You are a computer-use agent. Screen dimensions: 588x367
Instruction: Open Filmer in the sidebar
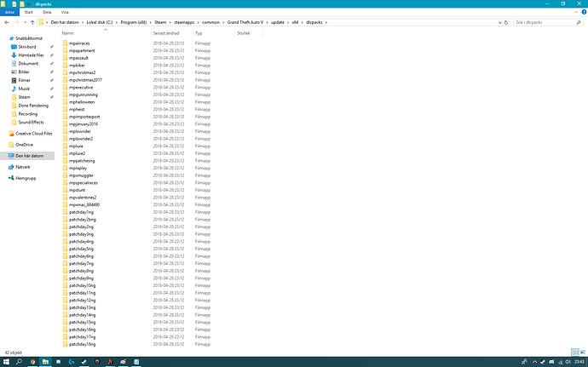pos(24,80)
